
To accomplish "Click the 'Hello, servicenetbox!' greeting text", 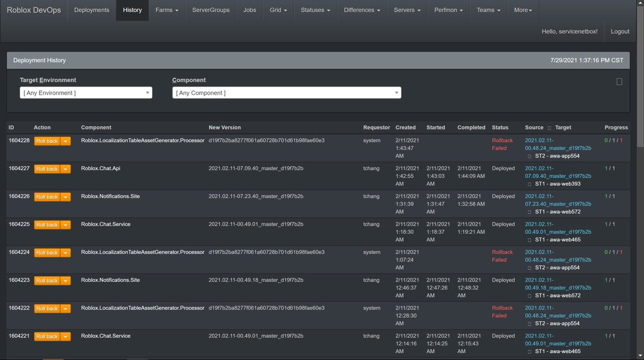I will (569, 32).
